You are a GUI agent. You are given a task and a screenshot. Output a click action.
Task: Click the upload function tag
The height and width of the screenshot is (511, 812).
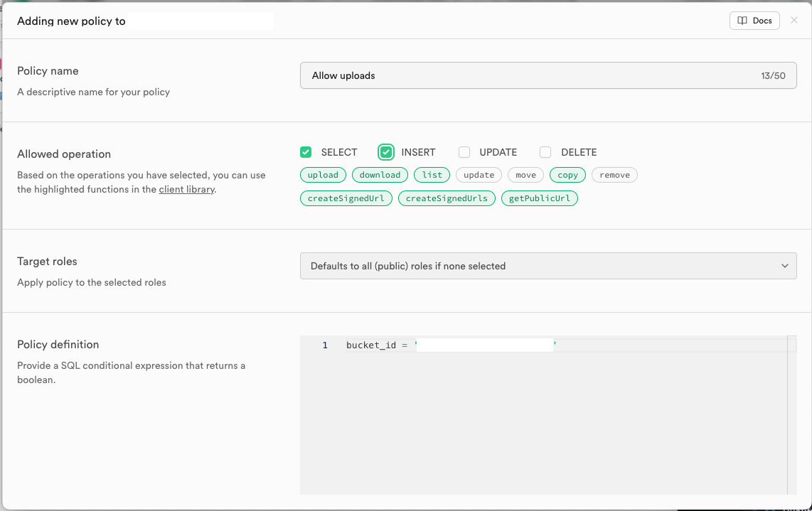(x=323, y=175)
